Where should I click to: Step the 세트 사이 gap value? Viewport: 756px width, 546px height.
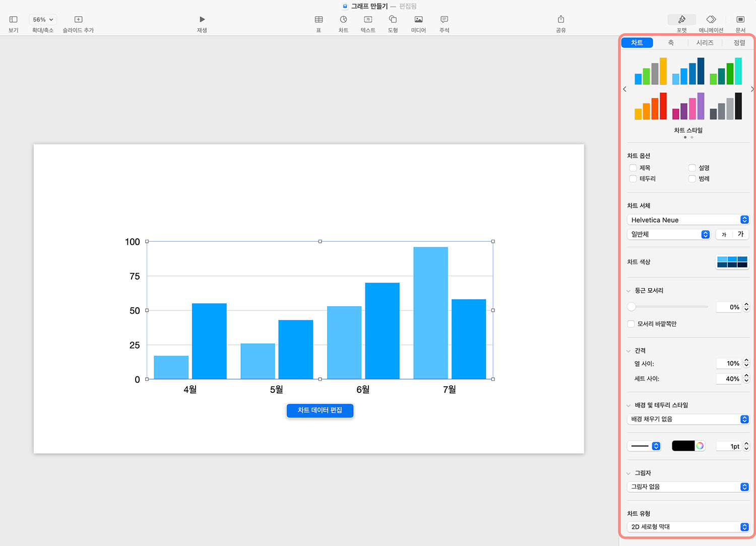coord(746,378)
